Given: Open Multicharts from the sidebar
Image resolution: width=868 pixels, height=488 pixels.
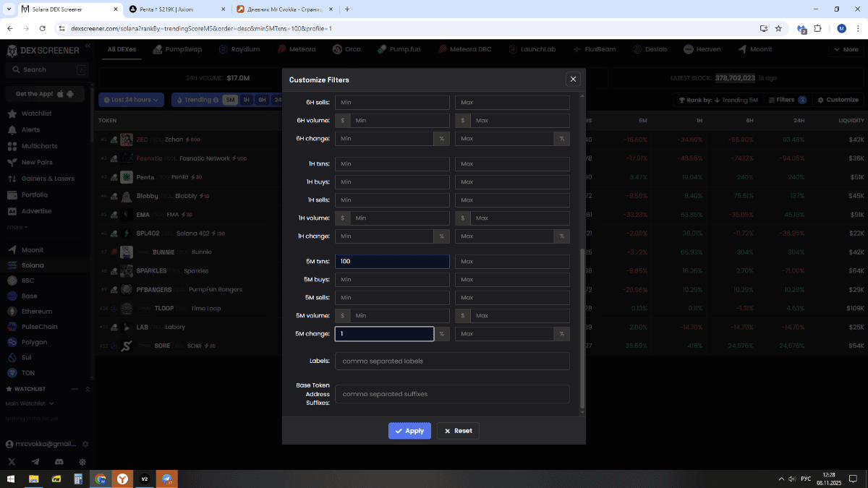Looking at the screenshot, I should [x=39, y=146].
